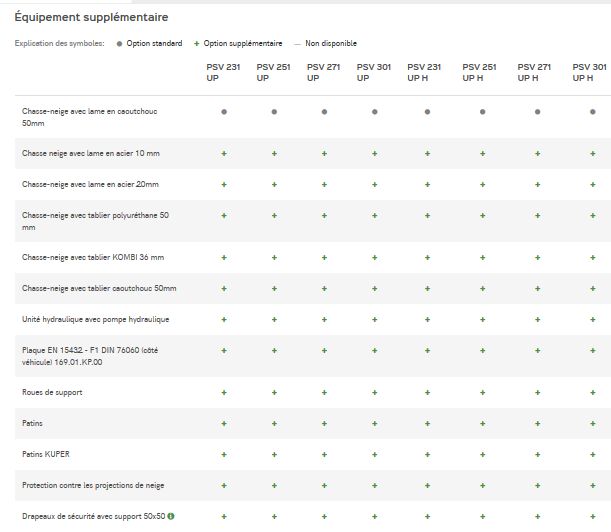Click plus for Patins row under PSV 251 UP H
Screen dimensions: 611x532
(x=482, y=423)
